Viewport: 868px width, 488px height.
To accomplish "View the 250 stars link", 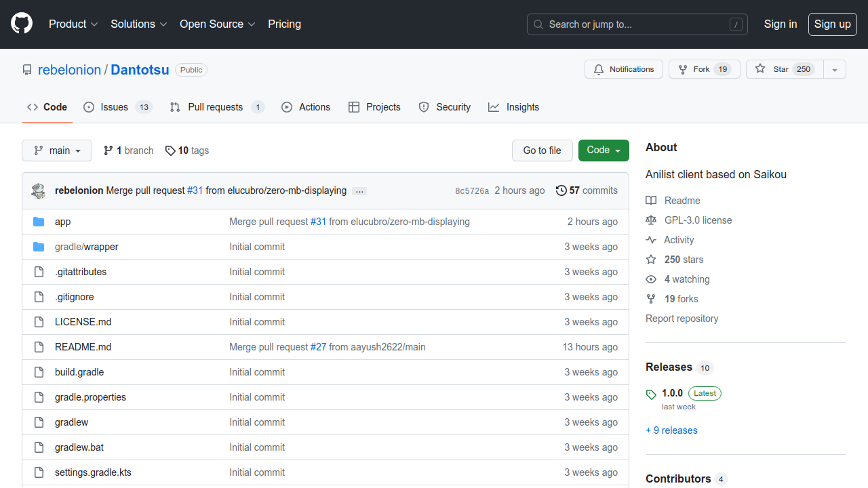I will click(674, 260).
